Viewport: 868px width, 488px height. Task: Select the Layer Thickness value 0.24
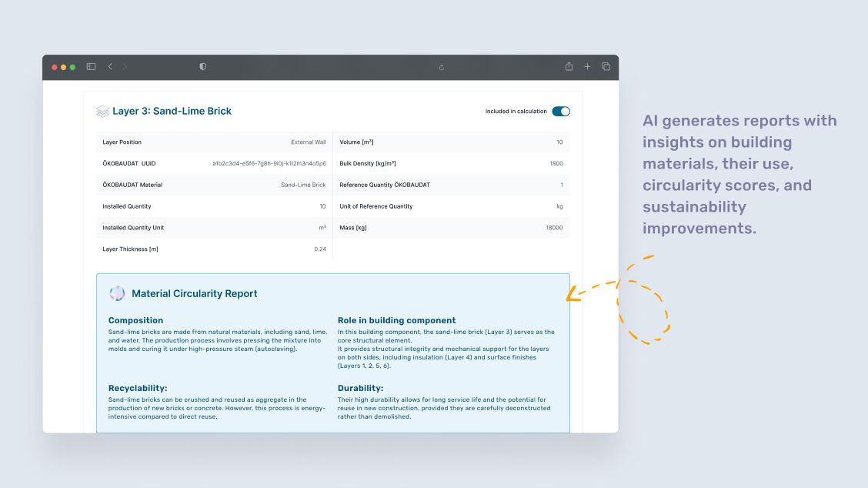tap(320, 249)
